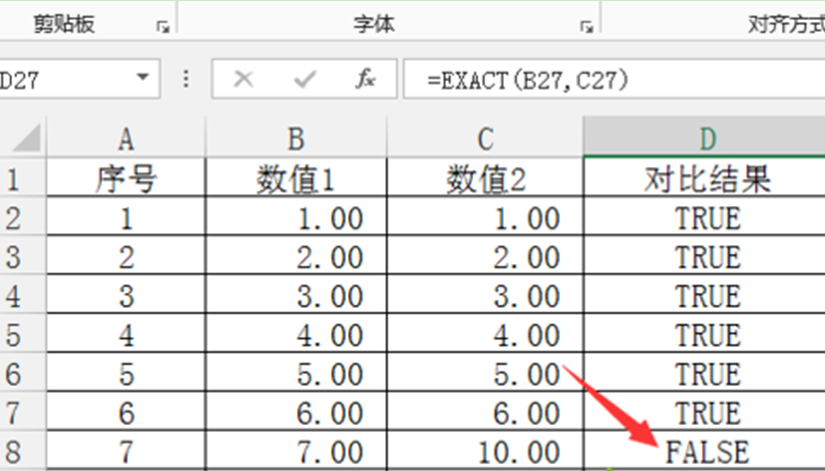Open the font group dialog launcher
This screenshot has width=825, height=471.
tap(586, 29)
